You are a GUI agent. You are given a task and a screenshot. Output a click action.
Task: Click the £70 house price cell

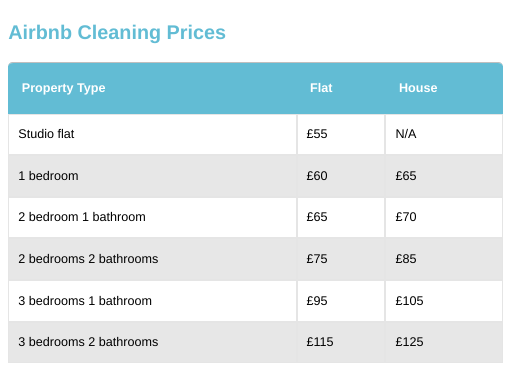406,217
